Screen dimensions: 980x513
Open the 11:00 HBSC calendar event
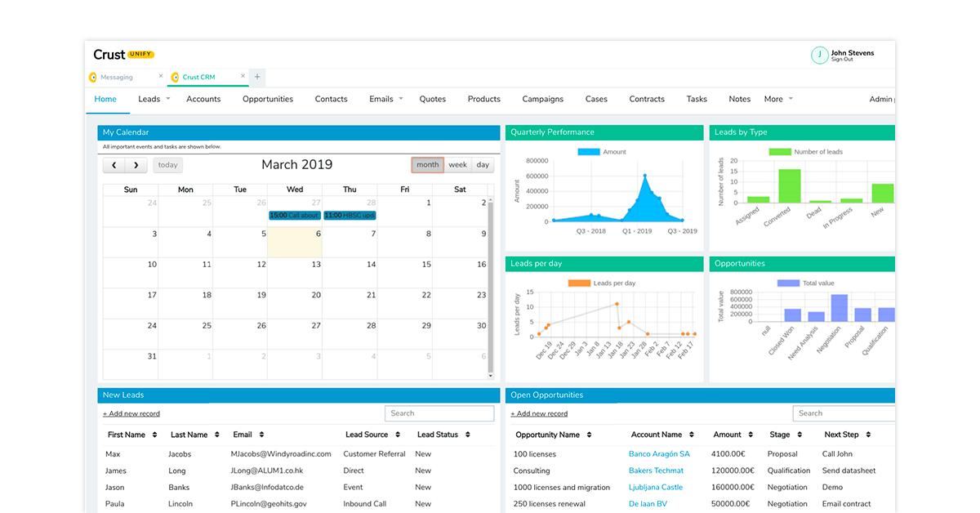(350, 216)
